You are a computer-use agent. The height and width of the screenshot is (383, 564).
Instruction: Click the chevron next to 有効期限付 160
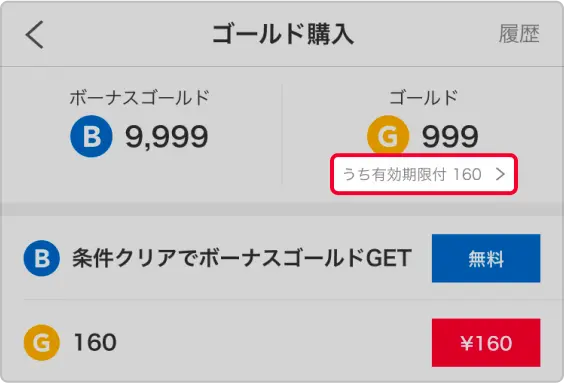pos(500,174)
